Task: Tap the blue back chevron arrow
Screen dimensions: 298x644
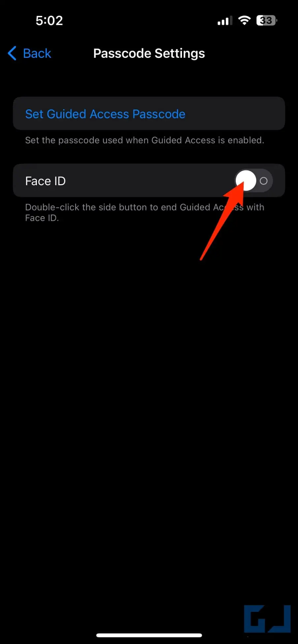Action: [x=12, y=53]
